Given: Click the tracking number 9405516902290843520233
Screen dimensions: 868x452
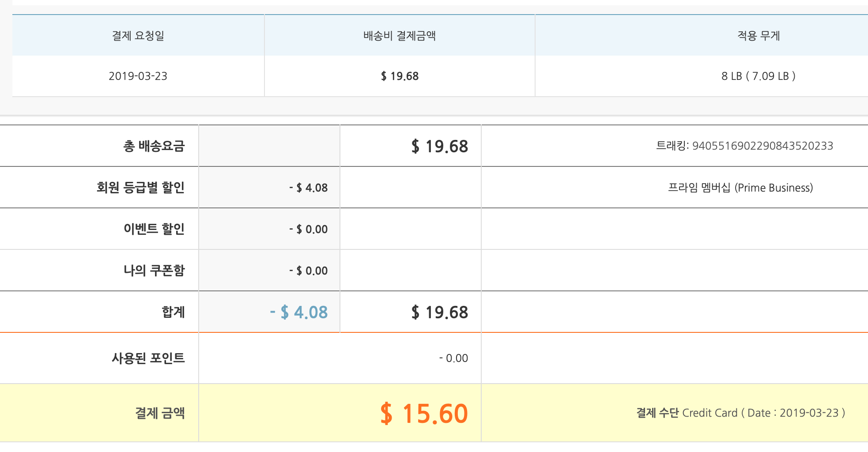Looking at the screenshot, I should [x=762, y=146].
